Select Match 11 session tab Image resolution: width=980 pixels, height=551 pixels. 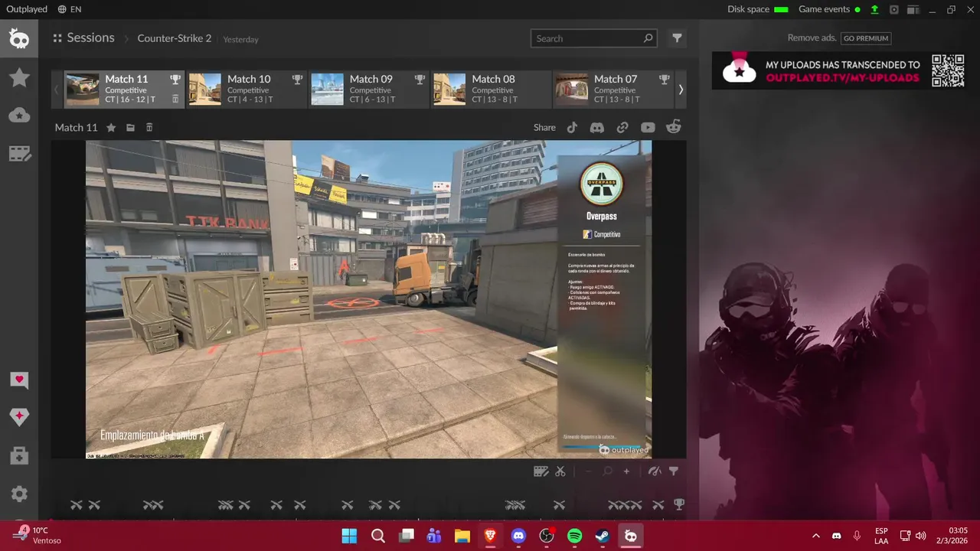pyautogui.click(x=123, y=89)
